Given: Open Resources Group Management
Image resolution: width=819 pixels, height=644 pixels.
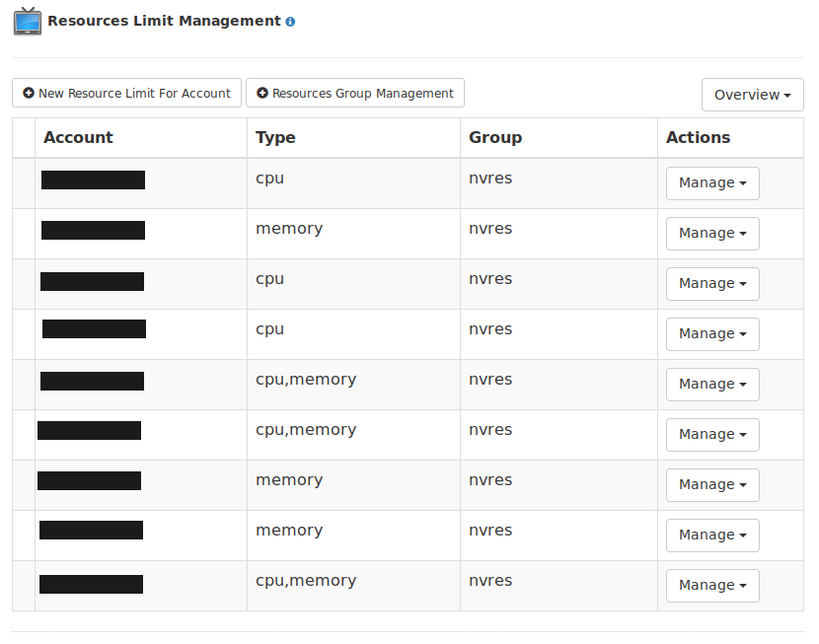Looking at the screenshot, I should click(x=355, y=93).
